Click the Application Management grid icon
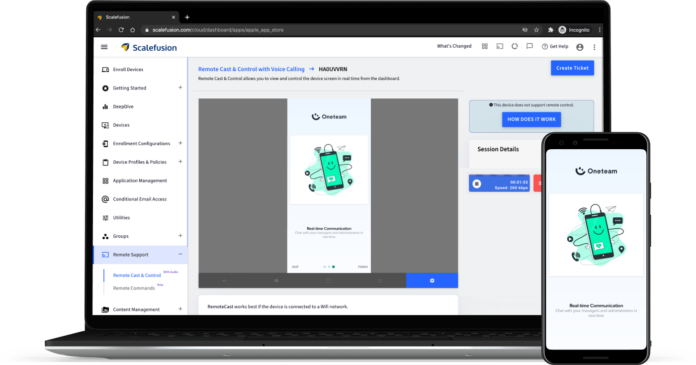Screen dimensions: 696x365 point(105,181)
